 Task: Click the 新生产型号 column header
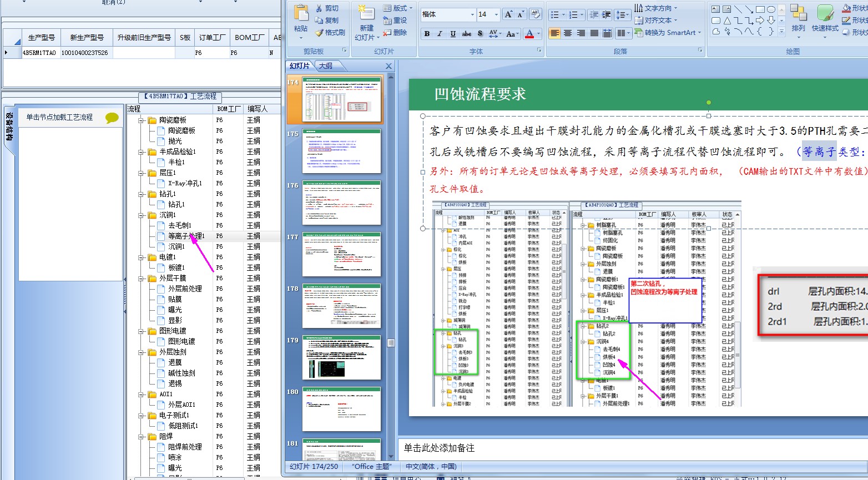tap(87, 38)
